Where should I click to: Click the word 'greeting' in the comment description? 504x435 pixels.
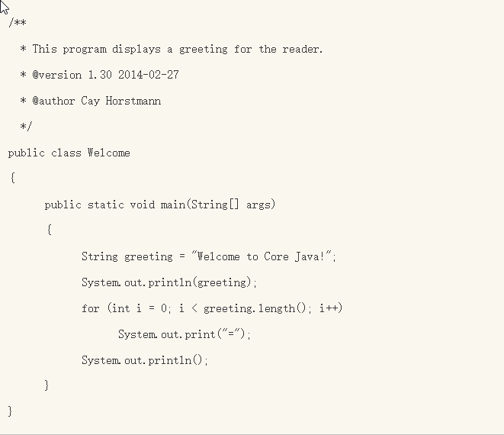coord(203,50)
